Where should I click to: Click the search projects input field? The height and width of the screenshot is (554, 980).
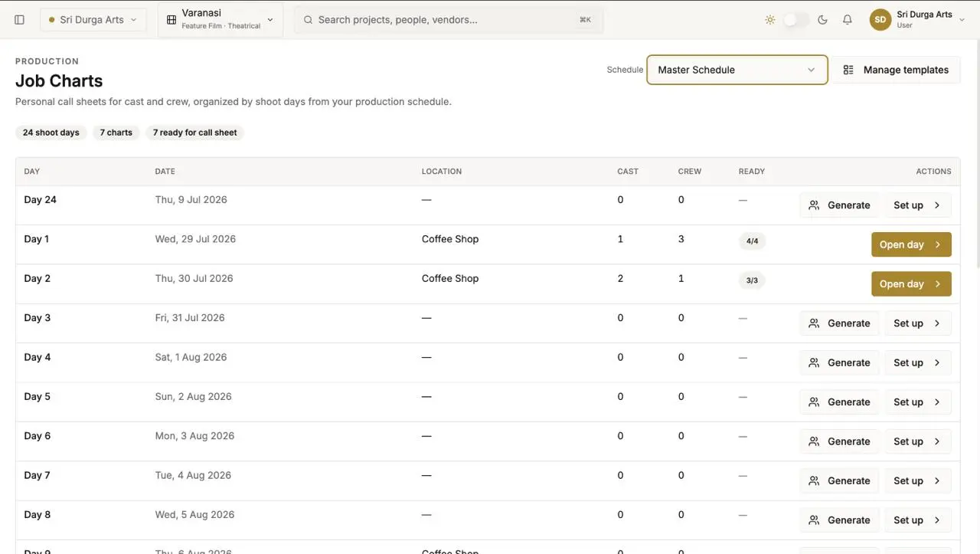click(449, 20)
